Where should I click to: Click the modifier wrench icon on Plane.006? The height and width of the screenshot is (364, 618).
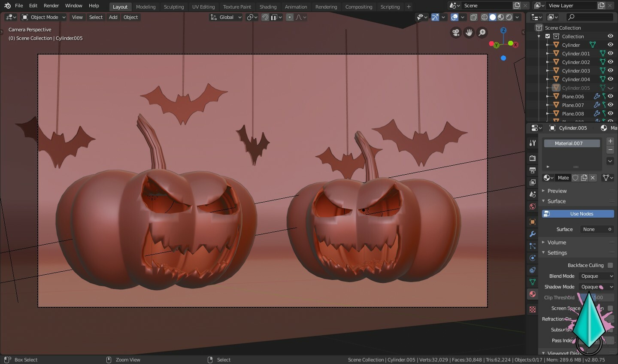597,97
